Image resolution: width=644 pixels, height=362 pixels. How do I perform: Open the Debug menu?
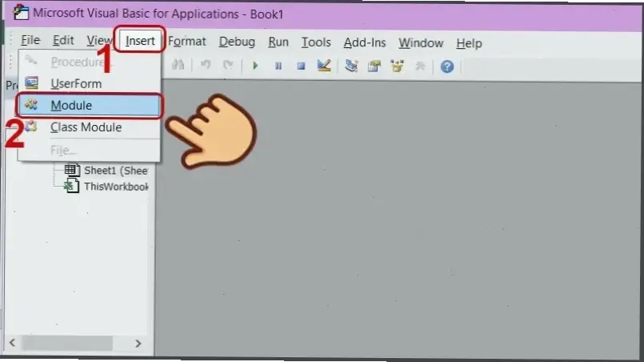pyautogui.click(x=237, y=42)
